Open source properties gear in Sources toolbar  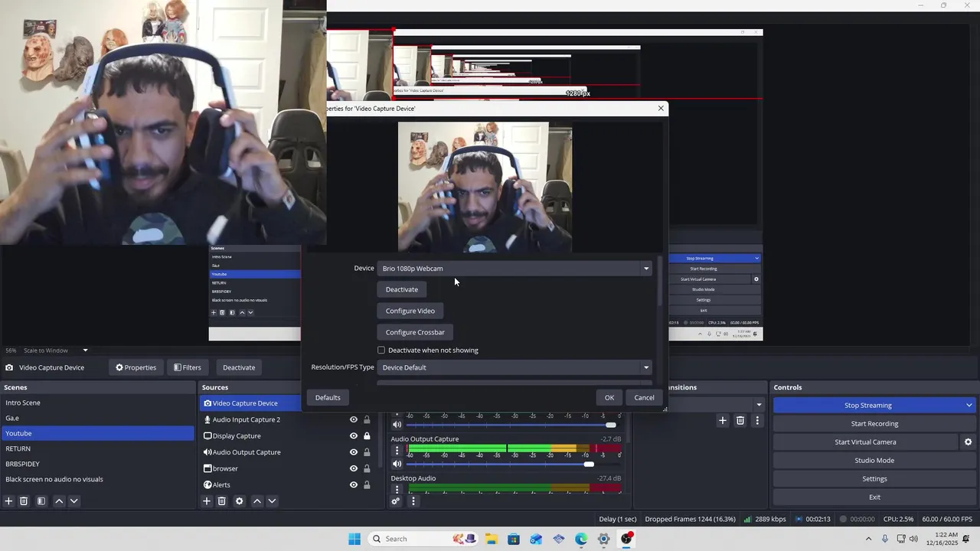coord(239,501)
